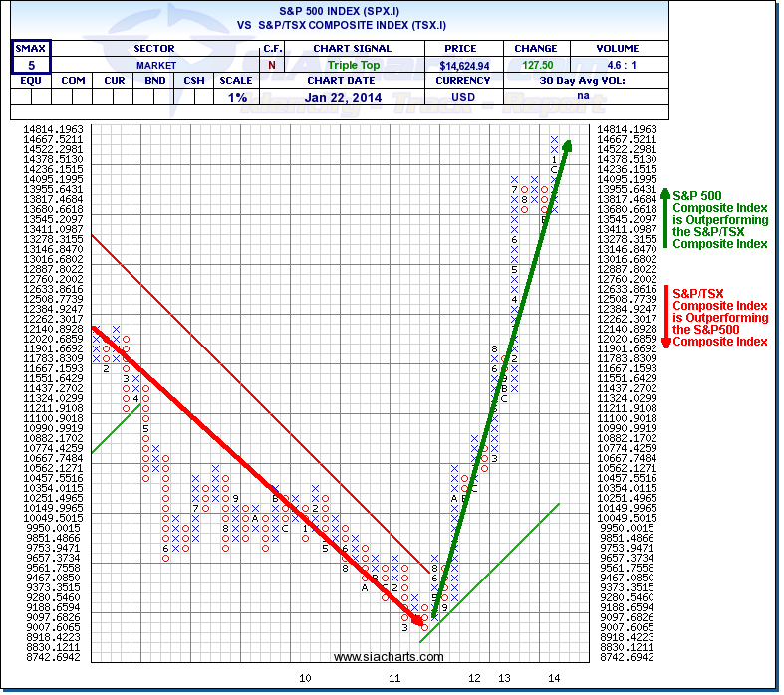This screenshot has width=784, height=695.
Task: Click the S&P 500 outperforming green legend text
Action: [x=720, y=219]
